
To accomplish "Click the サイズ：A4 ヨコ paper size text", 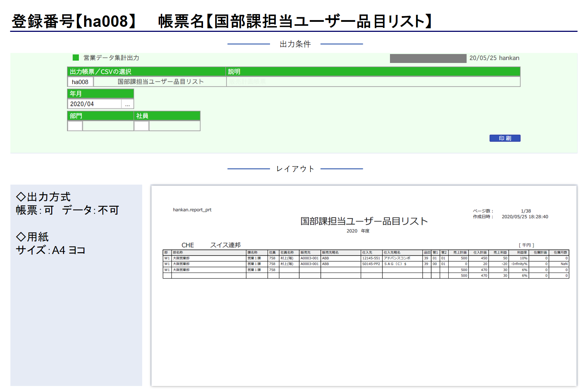I will click(50, 250).
